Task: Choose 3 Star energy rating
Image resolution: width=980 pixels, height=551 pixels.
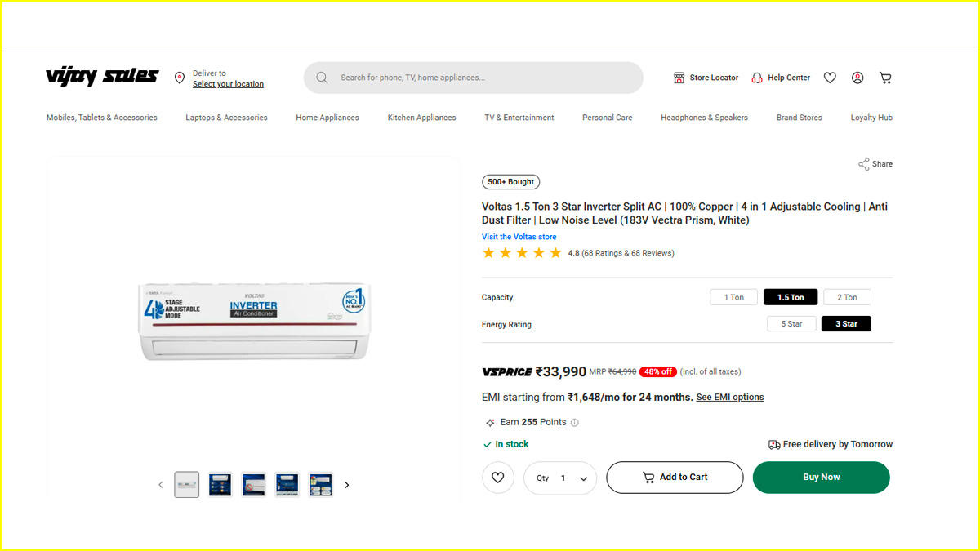Action: click(x=846, y=324)
